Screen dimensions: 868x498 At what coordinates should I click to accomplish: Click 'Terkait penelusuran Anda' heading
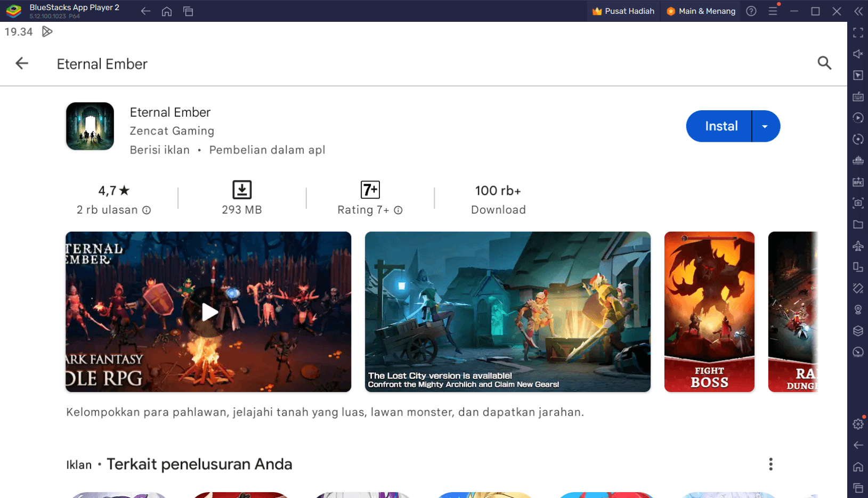199,464
